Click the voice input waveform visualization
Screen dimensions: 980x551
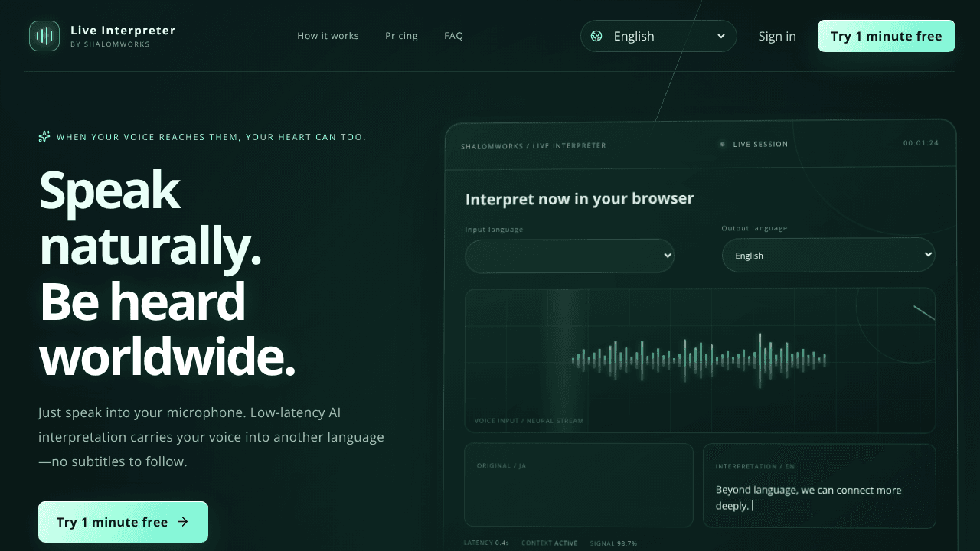pyautogui.click(x=700, y=360)
